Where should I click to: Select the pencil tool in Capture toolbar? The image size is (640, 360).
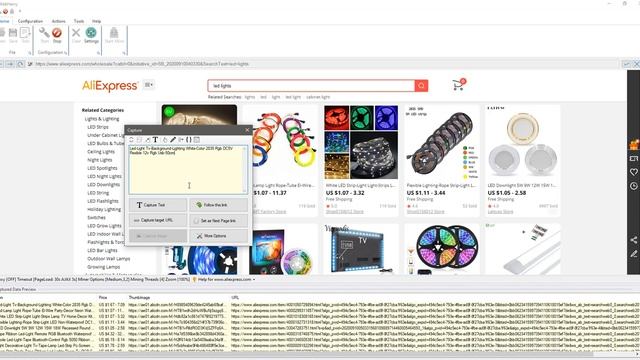(173, 140)
